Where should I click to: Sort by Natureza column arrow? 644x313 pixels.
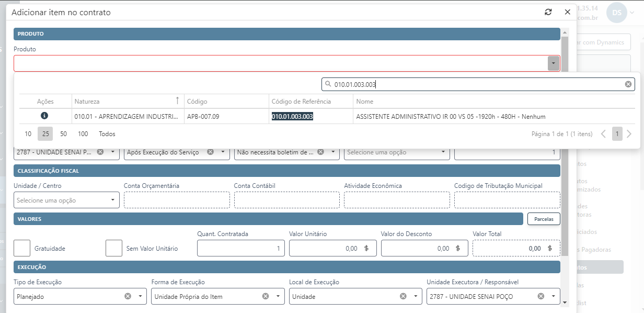click(177, 101)
